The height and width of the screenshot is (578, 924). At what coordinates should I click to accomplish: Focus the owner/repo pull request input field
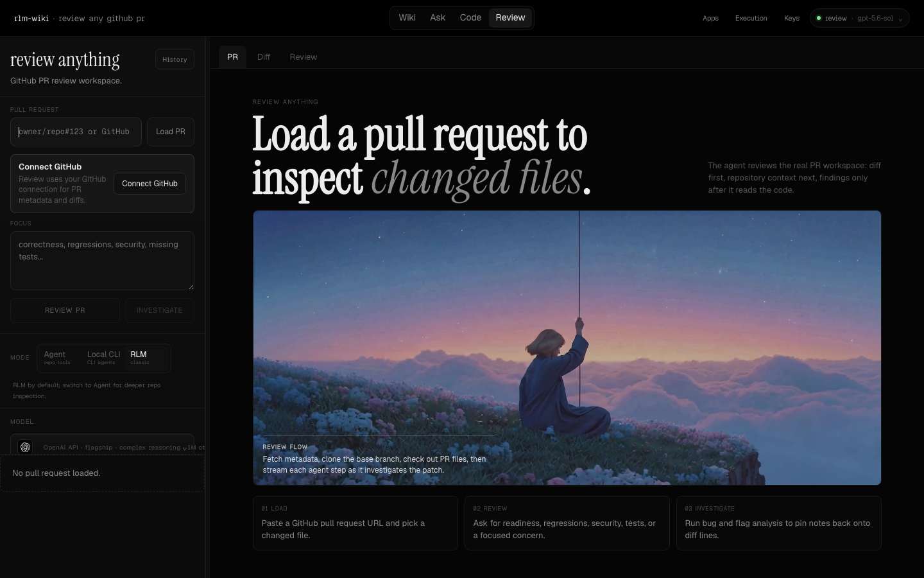[x=76, y=132]
